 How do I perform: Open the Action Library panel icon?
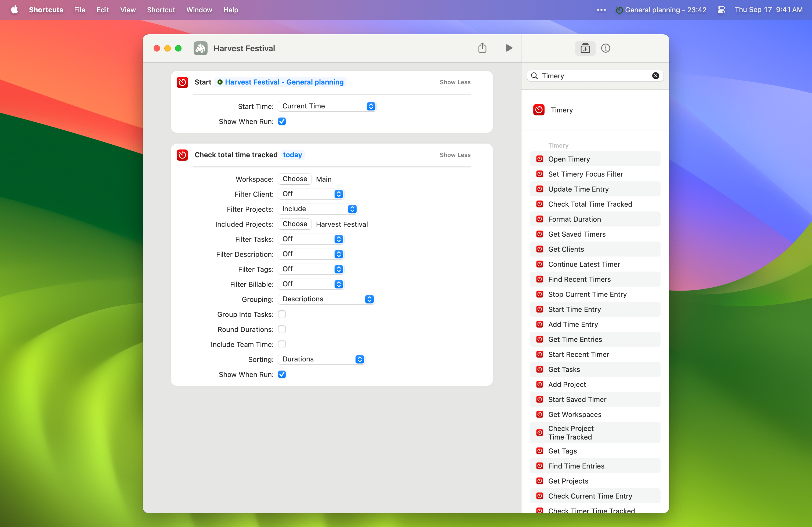[585, 48]
